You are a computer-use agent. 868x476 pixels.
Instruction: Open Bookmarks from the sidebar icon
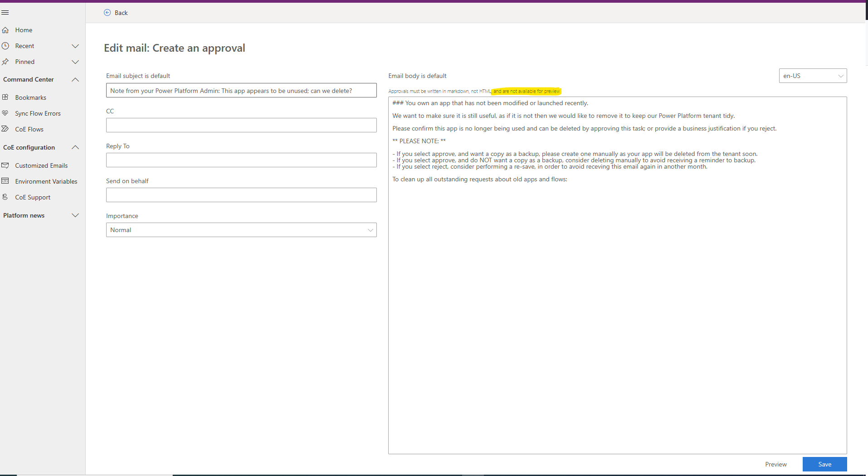(x=5, y=97)
